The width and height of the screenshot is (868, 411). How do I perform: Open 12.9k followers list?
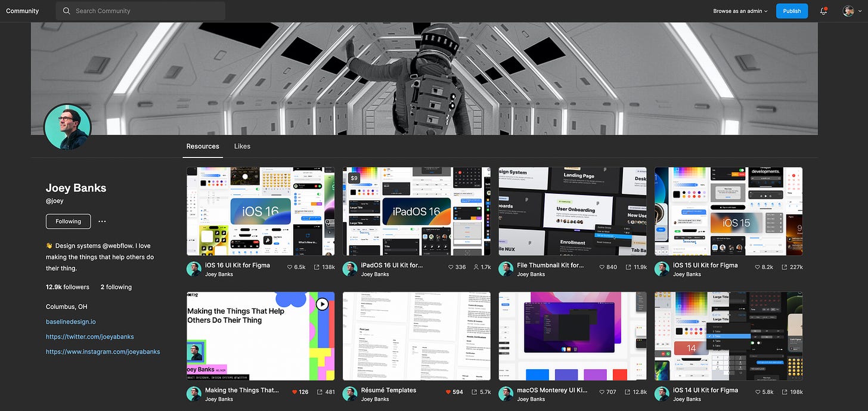point(67,287)
